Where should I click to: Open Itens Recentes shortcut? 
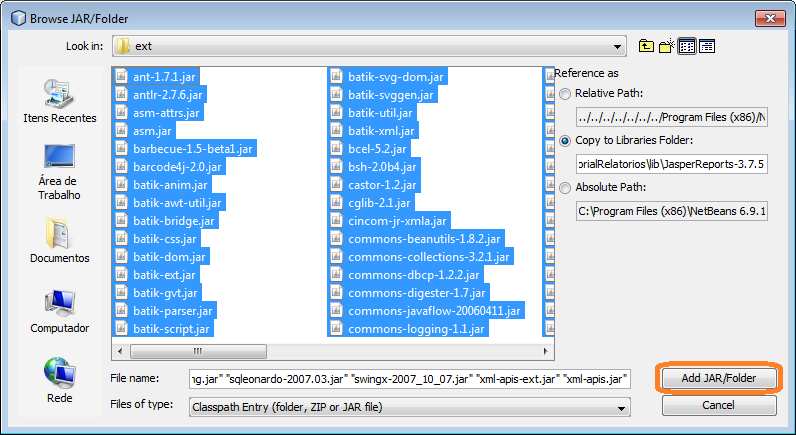[x=59, y=101]
